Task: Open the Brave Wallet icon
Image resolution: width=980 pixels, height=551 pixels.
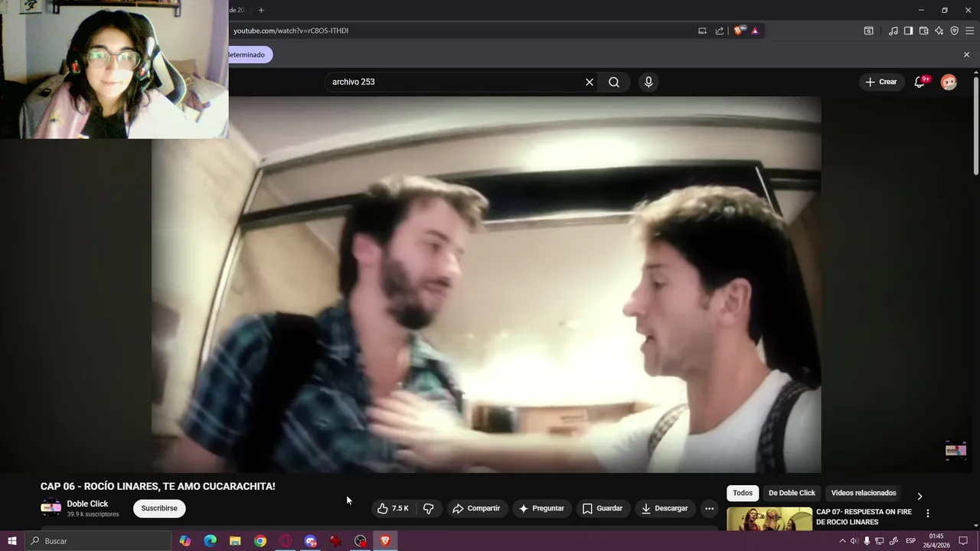Action: [x=923, y=31]
